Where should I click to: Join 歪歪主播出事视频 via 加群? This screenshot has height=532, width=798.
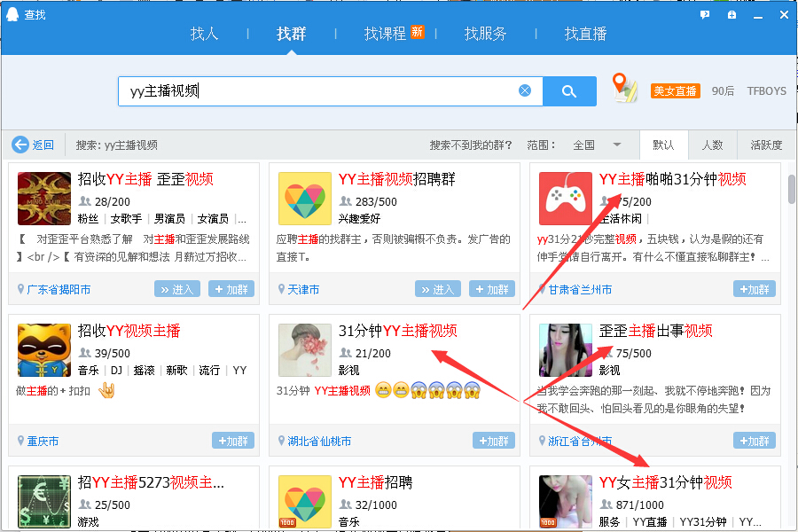755,441
